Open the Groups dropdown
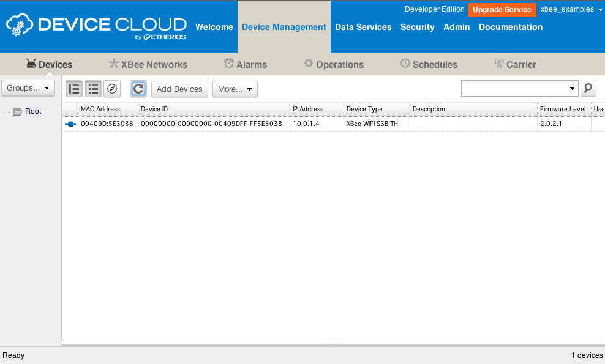Image resolution: width=605 pixels, height=364 pixels. pyautogui.click(x=28, y=88)
